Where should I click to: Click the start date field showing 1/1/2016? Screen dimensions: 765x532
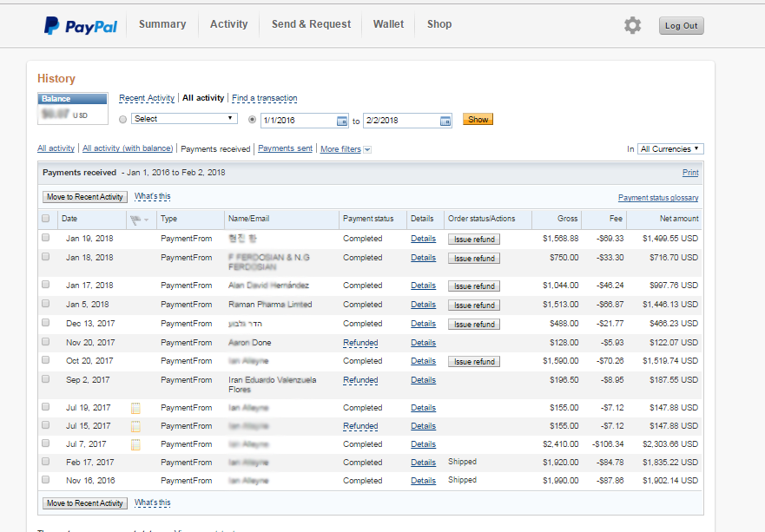coord(298,121)
